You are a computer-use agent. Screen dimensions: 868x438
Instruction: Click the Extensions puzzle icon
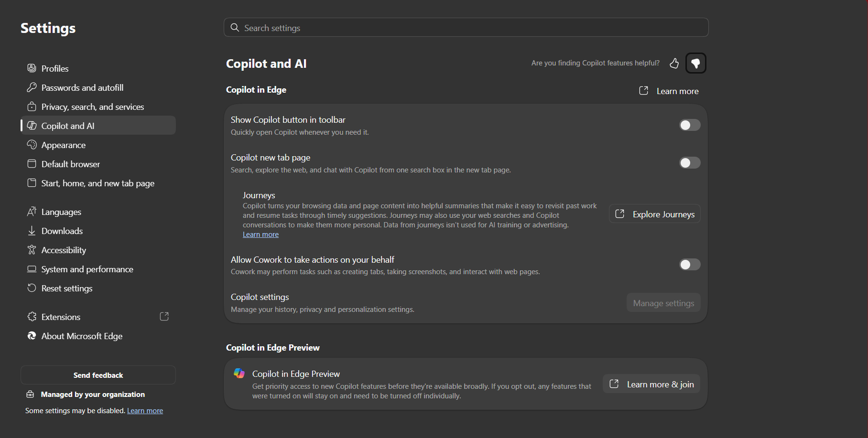[x=32, y=317]
